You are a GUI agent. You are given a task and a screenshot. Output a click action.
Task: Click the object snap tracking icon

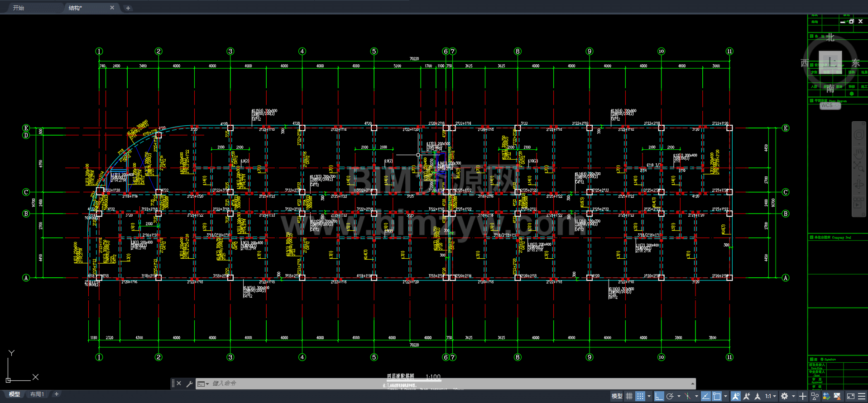[706, 396]
